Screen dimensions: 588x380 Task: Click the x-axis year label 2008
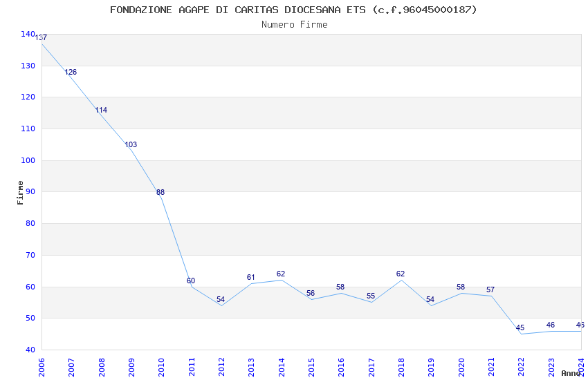101,368
